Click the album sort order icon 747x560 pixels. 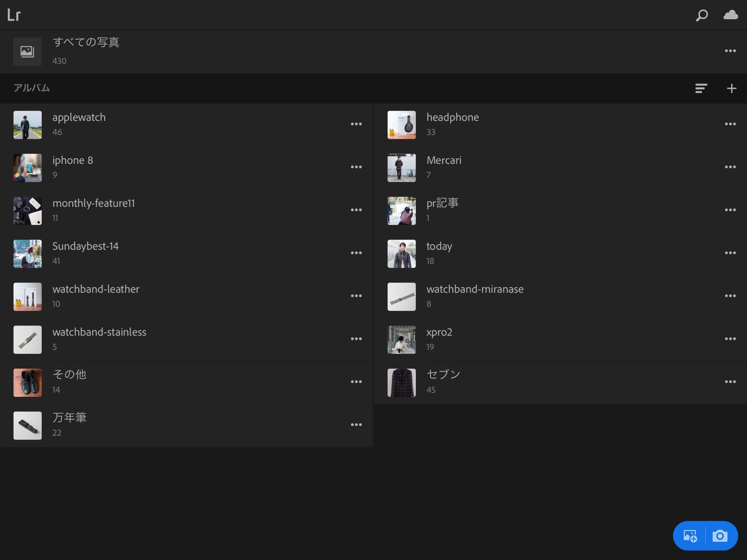[x=701, y=89]
